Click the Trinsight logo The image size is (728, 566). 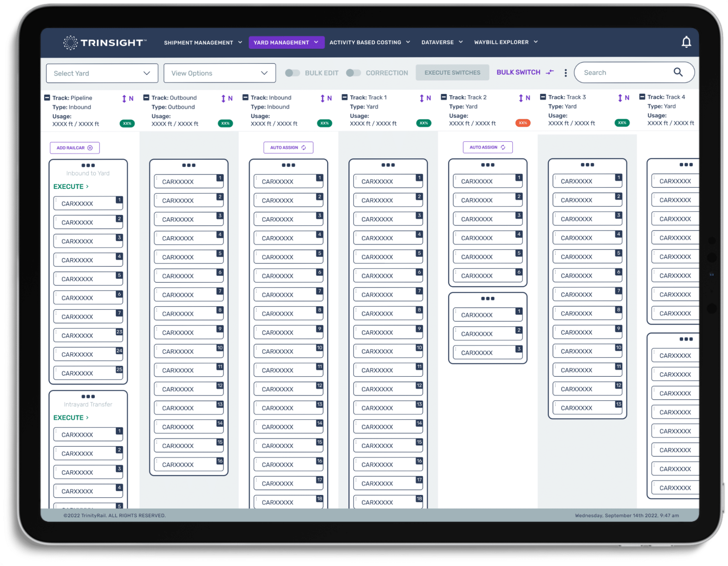pos(105,43)
